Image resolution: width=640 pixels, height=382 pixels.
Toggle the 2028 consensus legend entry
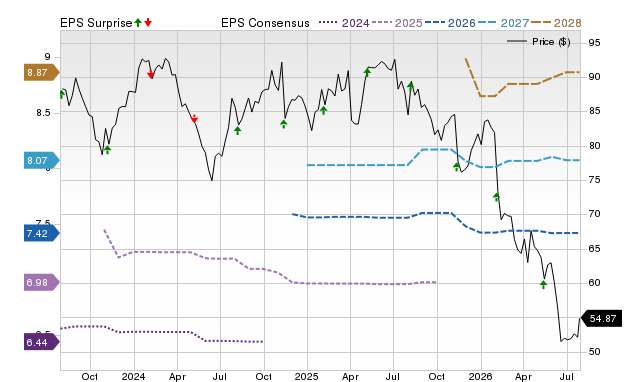556,23
